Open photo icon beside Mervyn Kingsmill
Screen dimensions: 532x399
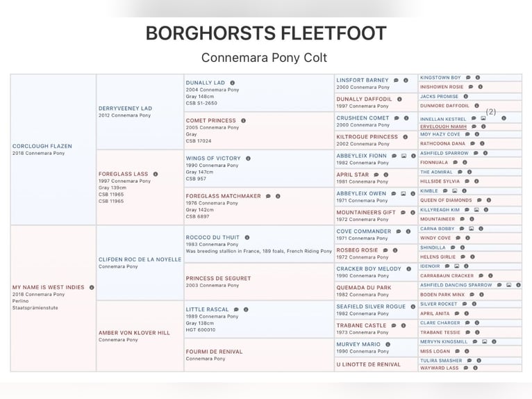(x=484, y=341)
